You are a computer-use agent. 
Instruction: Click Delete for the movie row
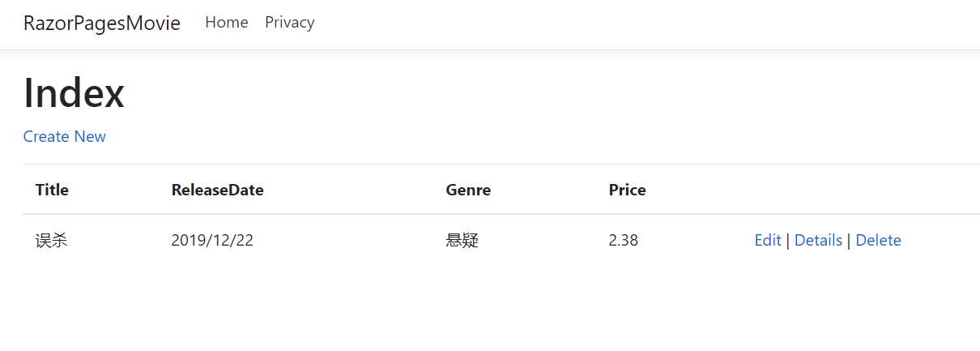pyautogui.click(x=878, y=240)
